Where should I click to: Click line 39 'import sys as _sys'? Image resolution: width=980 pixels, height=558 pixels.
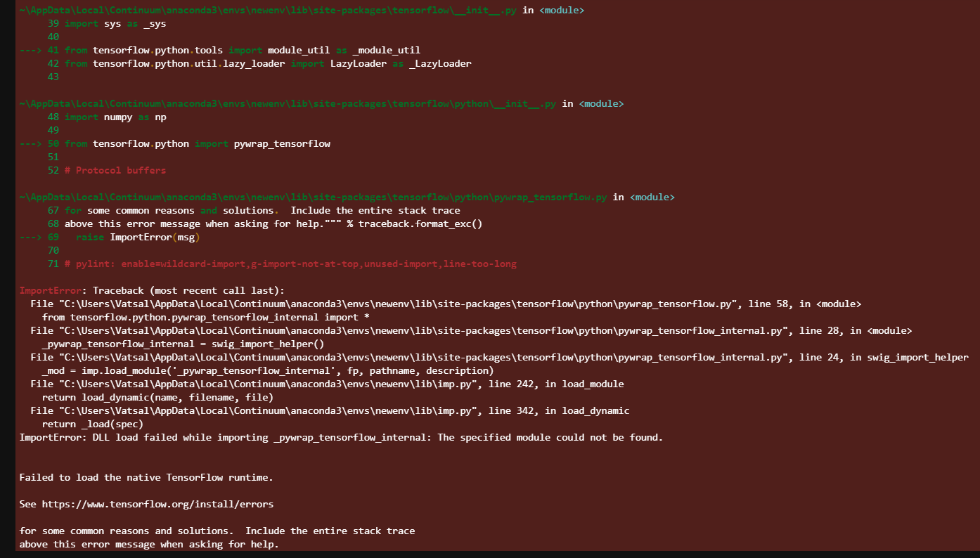(x=115, y=23)
